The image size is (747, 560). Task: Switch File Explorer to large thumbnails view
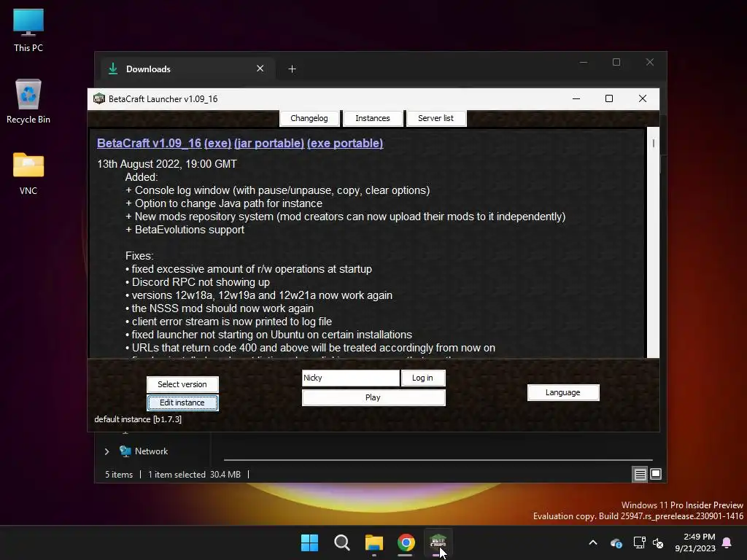tap(656, 474)
